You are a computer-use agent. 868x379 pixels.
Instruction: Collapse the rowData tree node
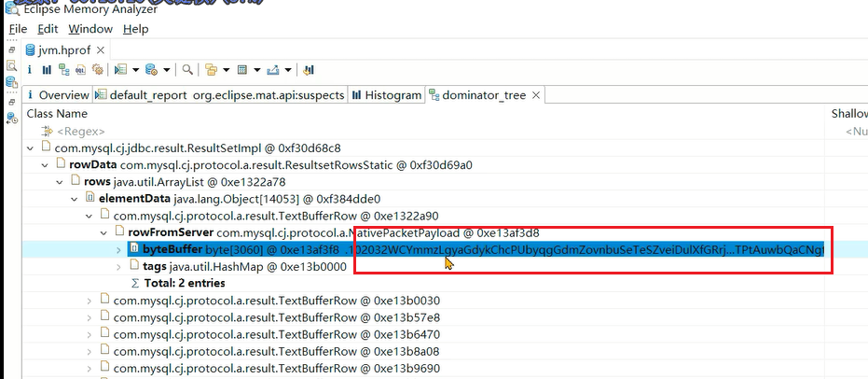coord(45,165)
